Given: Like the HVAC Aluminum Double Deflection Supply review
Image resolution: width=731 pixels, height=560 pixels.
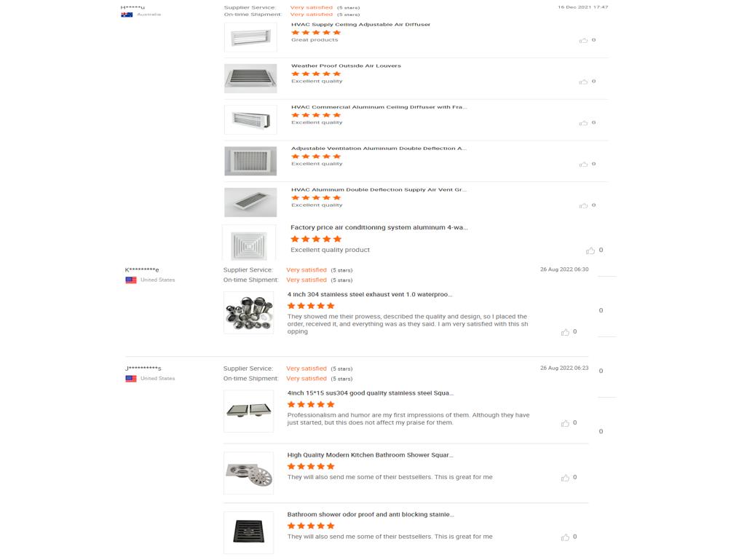Looking at the screenshot, I should pos(583,206).
